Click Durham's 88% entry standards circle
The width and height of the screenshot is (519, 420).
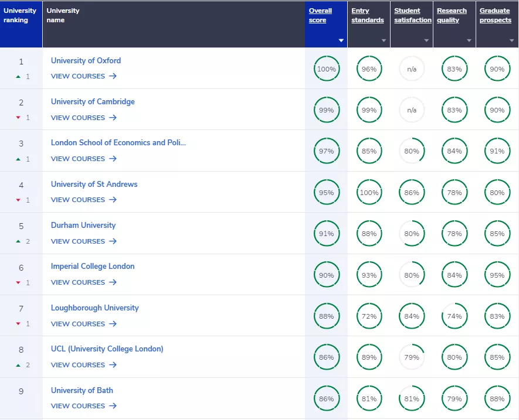click(369, 234)
